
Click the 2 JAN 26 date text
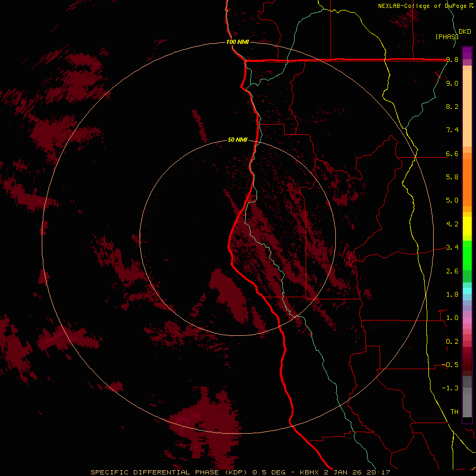(343, 472)
